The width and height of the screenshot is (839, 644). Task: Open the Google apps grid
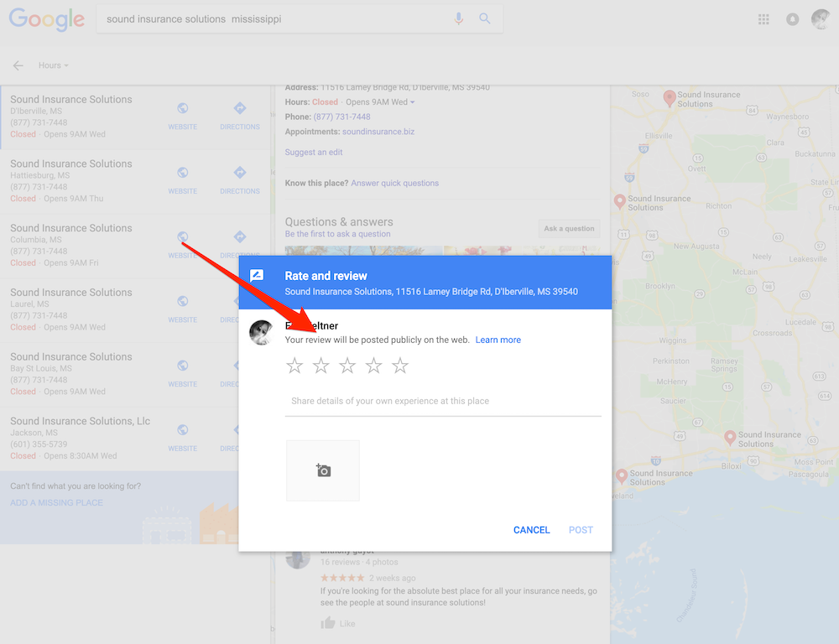pyautogui.click(x=763, y=19)
